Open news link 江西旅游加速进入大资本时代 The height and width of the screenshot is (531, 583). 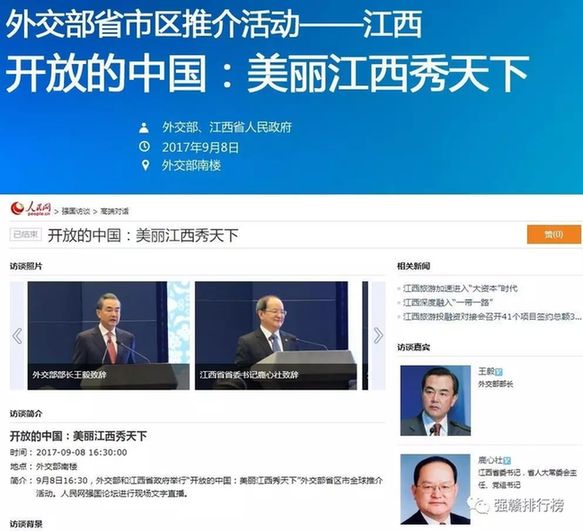(x=460, y=288)
